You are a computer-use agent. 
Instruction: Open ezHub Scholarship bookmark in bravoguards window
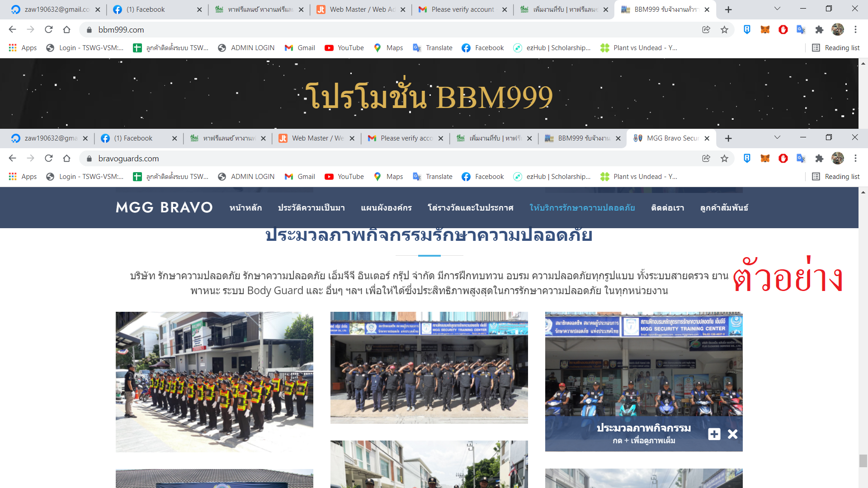[552, 177]
